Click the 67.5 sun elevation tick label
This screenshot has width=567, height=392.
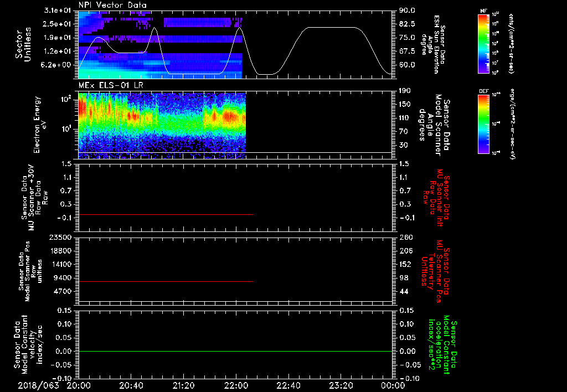coord(407,51)
